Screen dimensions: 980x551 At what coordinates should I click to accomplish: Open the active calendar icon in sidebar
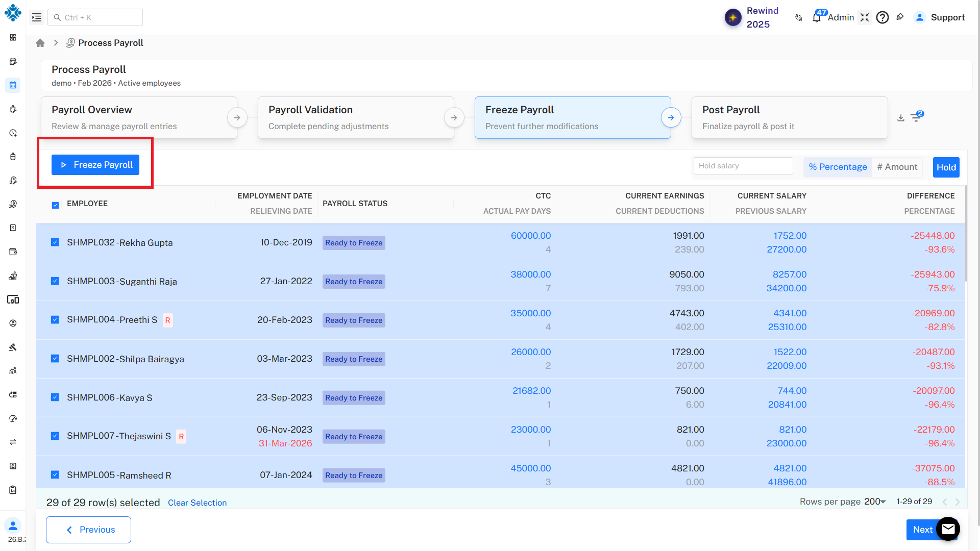point(13,85)
